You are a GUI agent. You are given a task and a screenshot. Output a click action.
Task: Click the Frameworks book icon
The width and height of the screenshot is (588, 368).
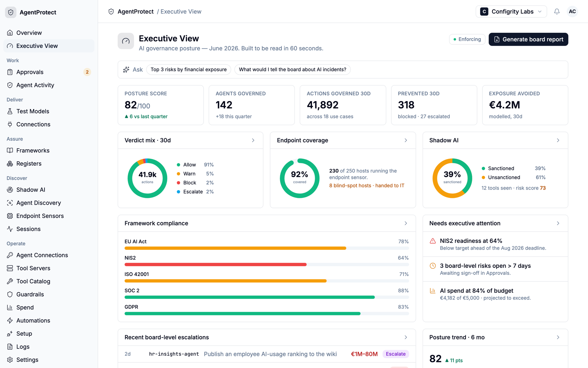pyautogui.click(x=10, y=151)
